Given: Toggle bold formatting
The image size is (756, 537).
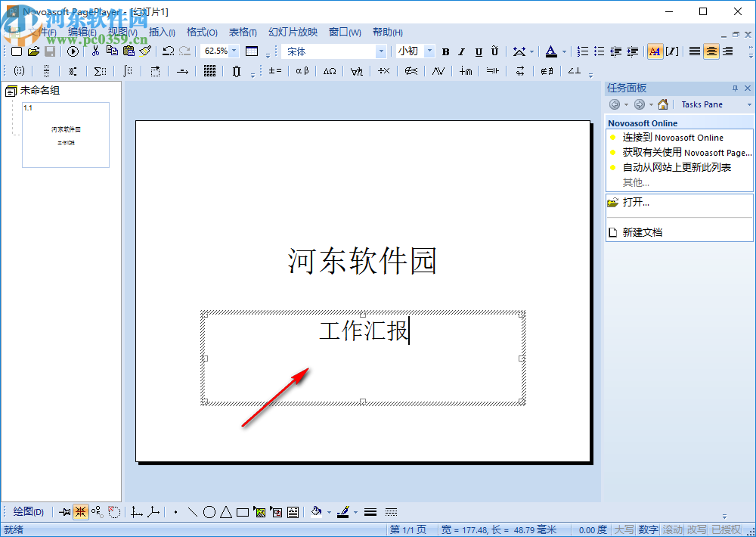Looking at the screenshot, I should point(445,51).
